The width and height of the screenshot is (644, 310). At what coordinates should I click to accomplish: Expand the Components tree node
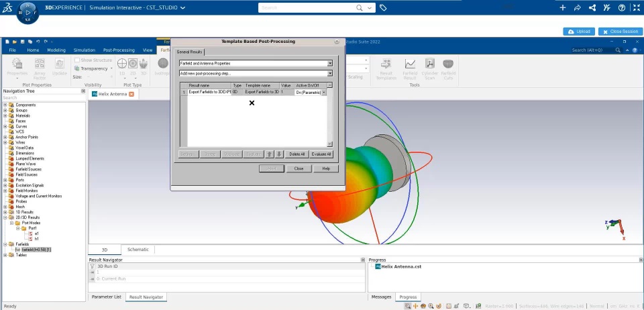5,105
